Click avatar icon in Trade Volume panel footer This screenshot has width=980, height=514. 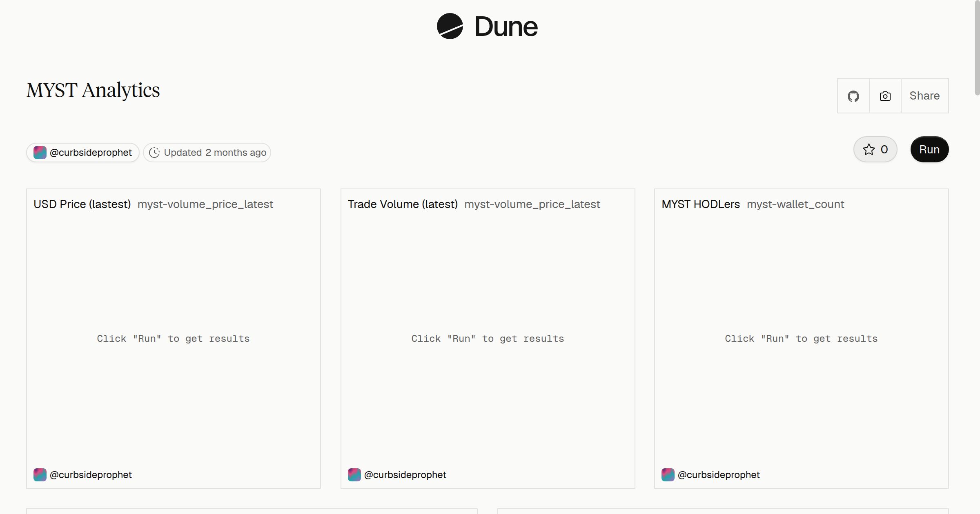(354, 475)
